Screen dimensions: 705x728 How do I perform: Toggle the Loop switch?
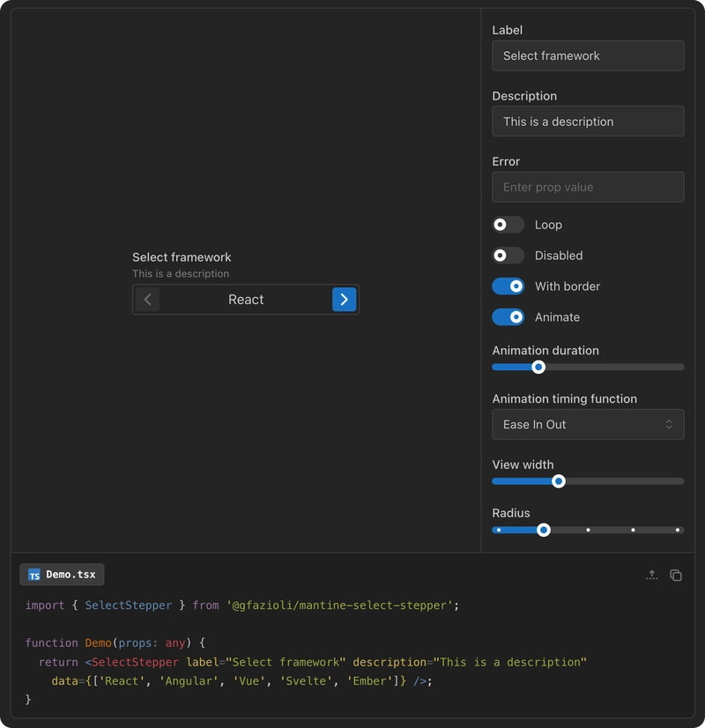tap(508, 225)
